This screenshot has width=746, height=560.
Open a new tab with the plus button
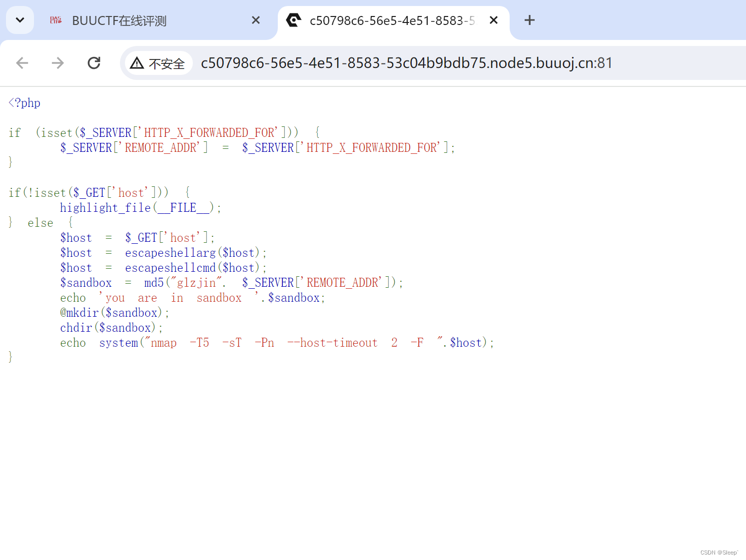point(529,20)
